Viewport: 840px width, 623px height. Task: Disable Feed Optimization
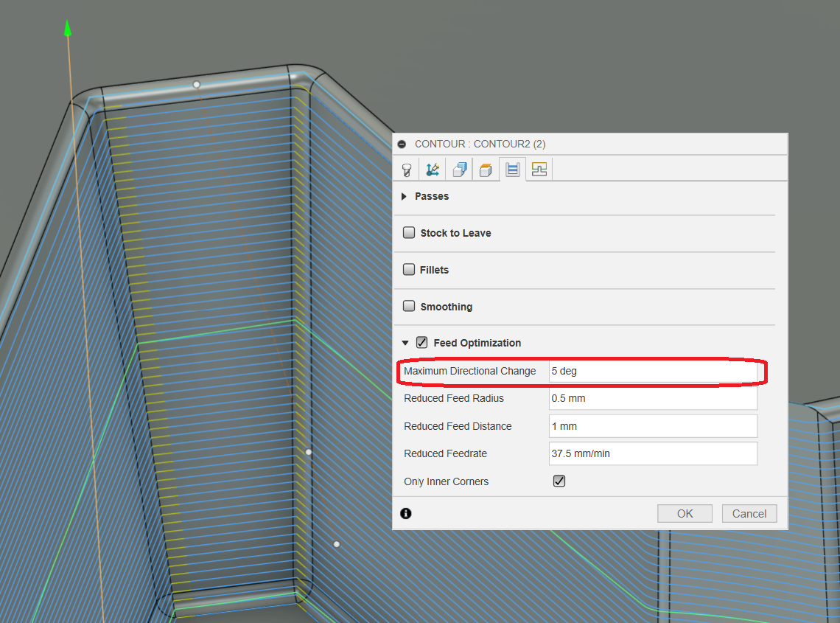421,342
